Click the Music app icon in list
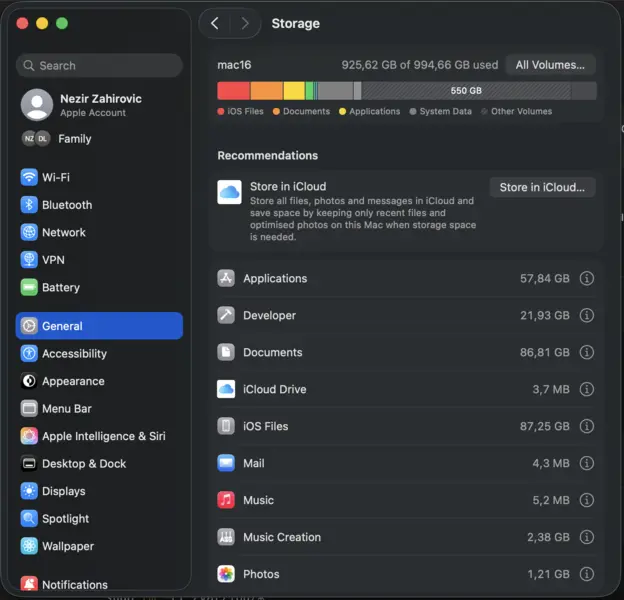 click(226, 500)
